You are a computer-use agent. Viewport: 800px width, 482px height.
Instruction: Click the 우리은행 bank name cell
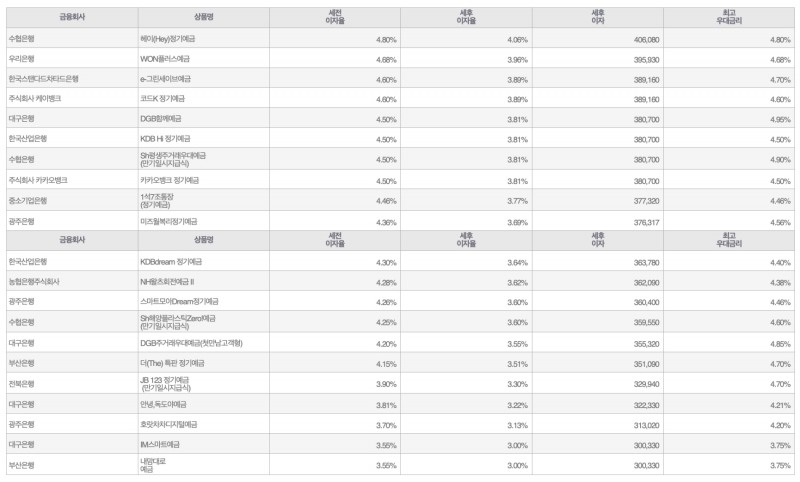coord(21,59)
